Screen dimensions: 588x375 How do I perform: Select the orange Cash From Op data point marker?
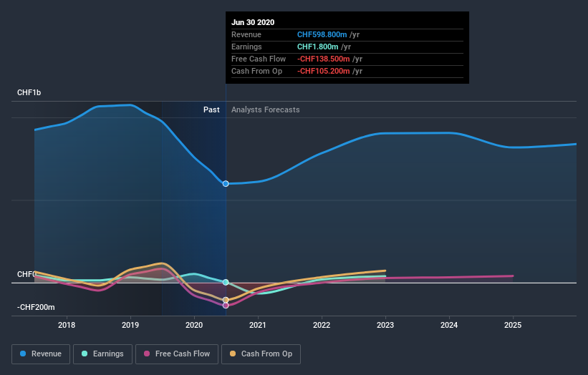[226, 300]
